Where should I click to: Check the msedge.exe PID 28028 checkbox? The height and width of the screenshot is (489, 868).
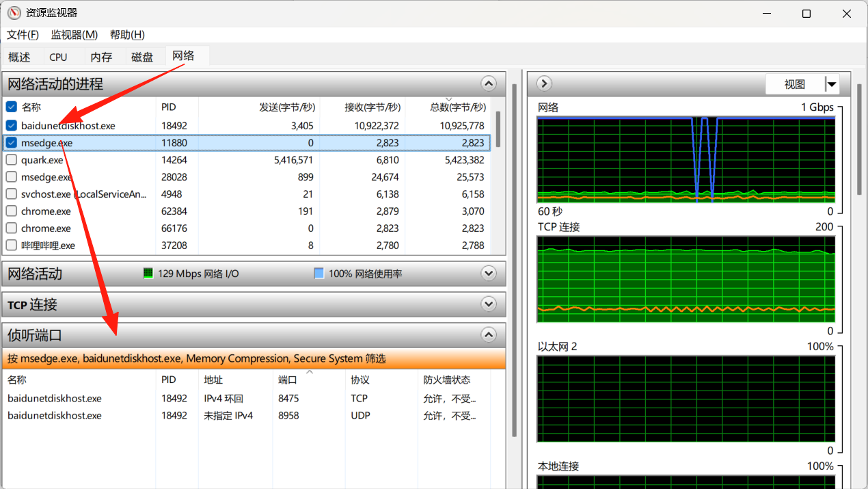(x=11, y=177)
